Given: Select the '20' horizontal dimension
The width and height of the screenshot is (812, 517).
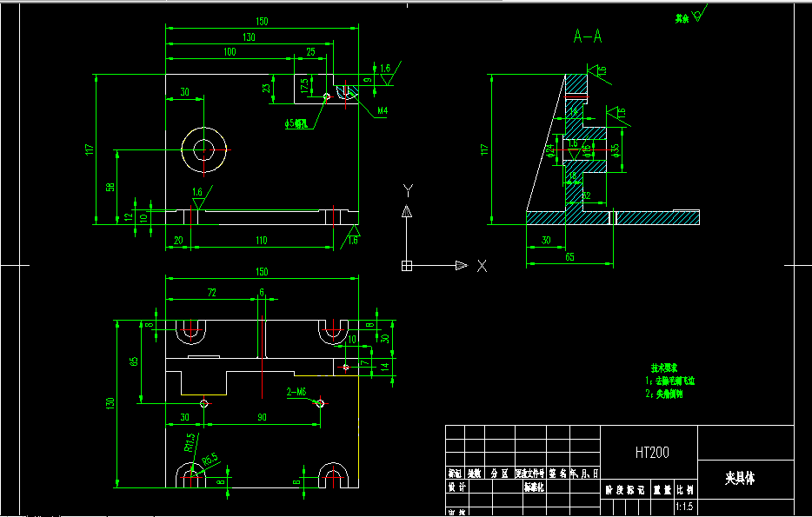Looking at the screenshot, I should click(x=178, y=240).
